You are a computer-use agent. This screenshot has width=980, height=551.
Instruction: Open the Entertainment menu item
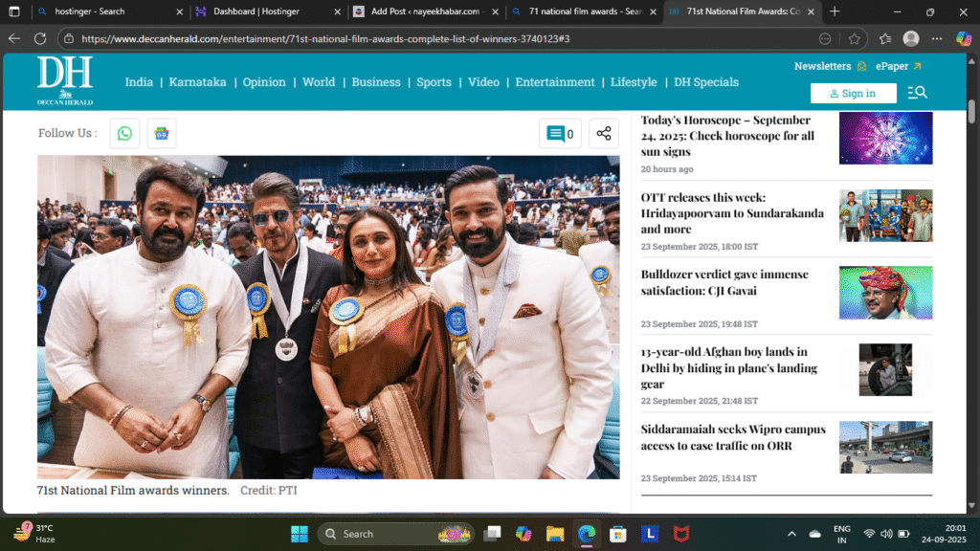click(555, 82)
